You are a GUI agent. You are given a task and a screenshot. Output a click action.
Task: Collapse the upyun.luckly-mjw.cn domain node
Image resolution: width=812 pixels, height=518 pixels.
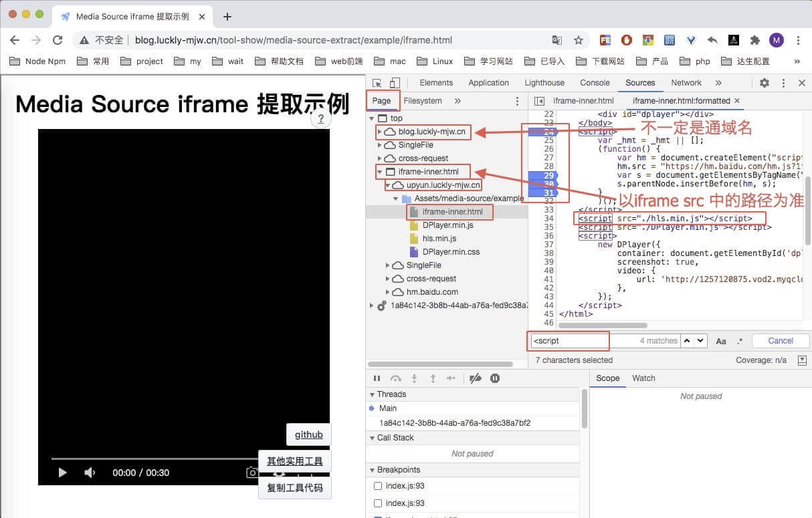click(388, 185)
